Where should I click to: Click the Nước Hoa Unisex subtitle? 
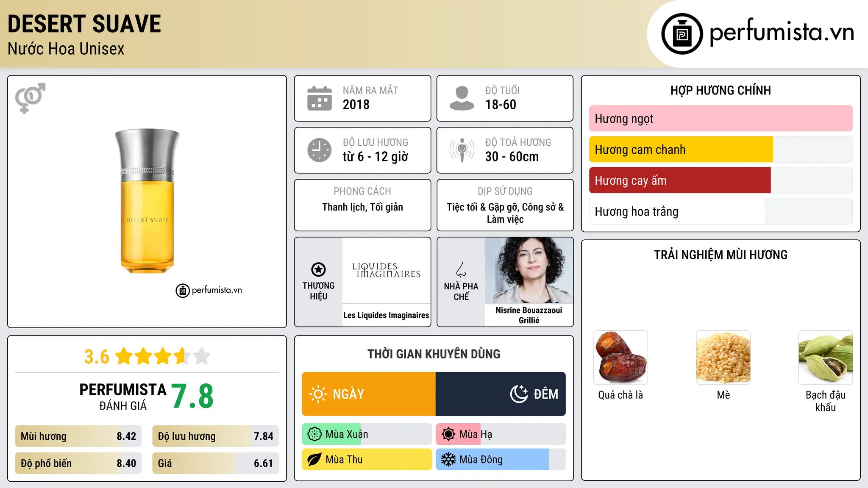click(66, 49)
